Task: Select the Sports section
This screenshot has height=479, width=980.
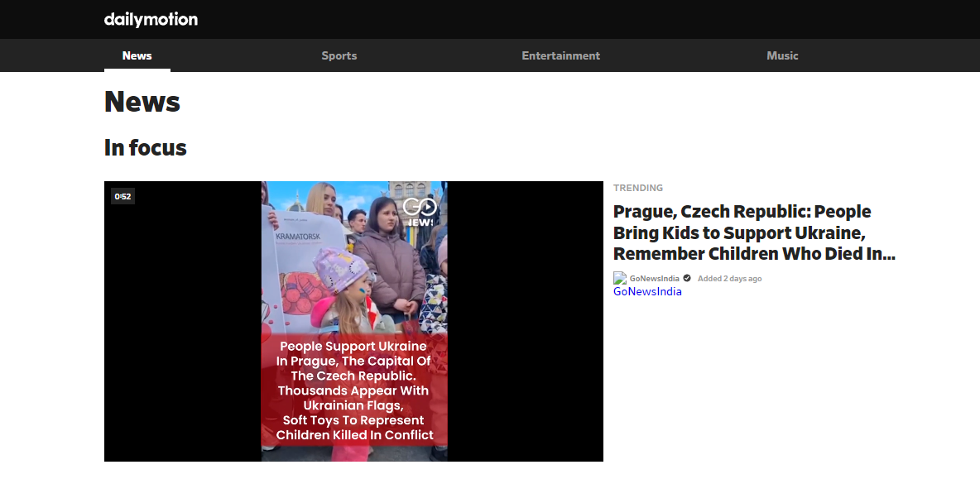Action: 339,55
